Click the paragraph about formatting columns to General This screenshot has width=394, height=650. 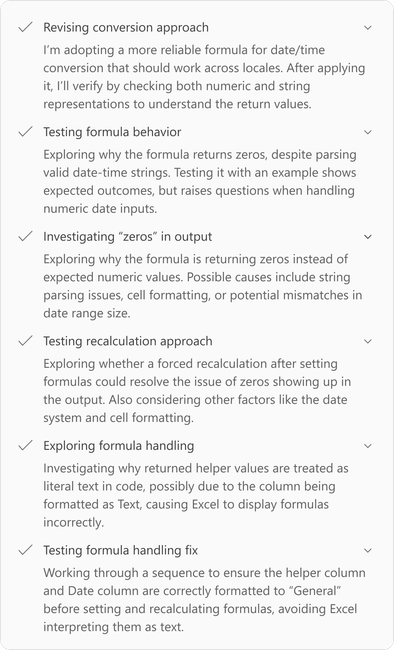click(x=204, y=599)
